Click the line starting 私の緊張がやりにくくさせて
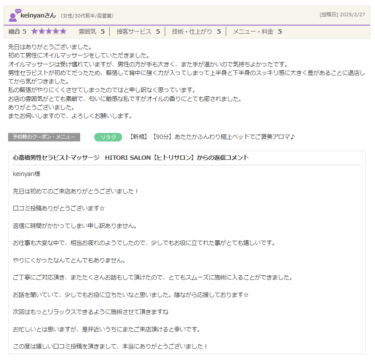Image resolution: width=375 pixels, height=360 pixels. [102, 90]
